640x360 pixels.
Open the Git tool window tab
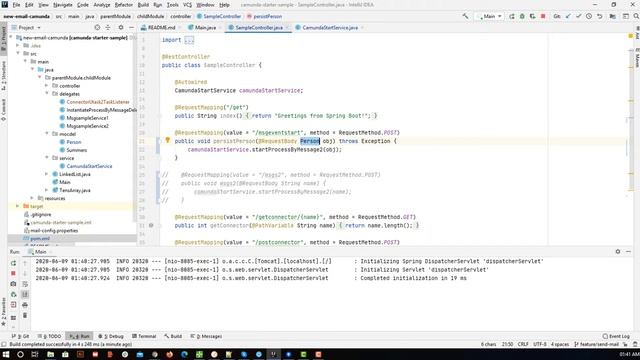(x=20, y=336)
